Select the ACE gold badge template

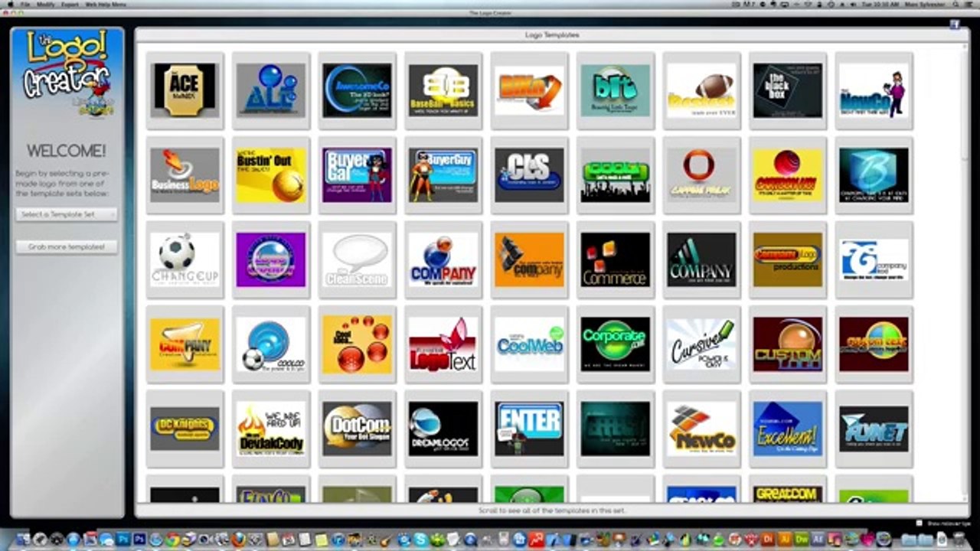(x=185, y=90)
